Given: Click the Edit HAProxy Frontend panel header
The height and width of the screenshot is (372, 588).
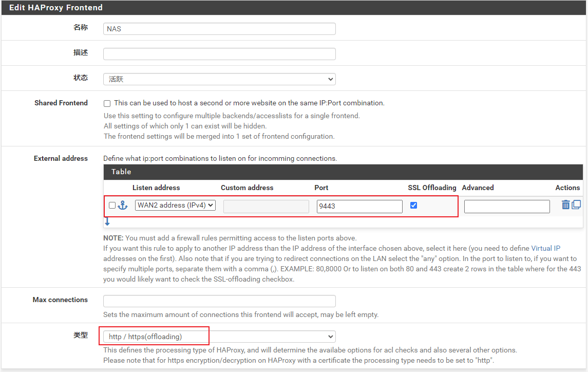Looking at the screenshot, I should pos(56,8).
